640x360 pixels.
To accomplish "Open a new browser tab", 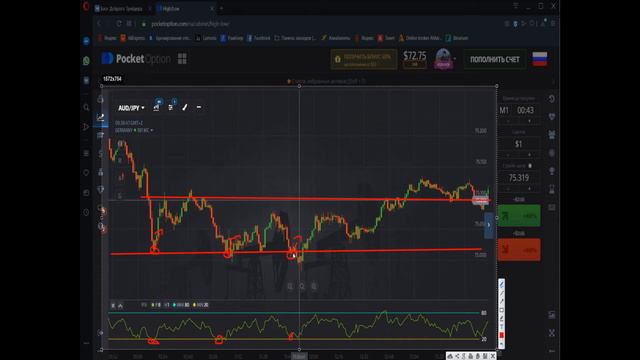I will click(222, 8).
